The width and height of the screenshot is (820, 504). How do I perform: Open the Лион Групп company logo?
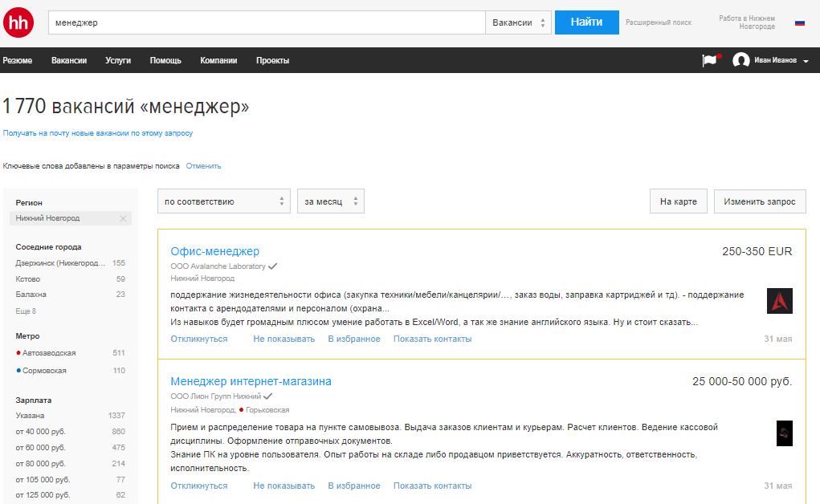[x=783, y=433]
